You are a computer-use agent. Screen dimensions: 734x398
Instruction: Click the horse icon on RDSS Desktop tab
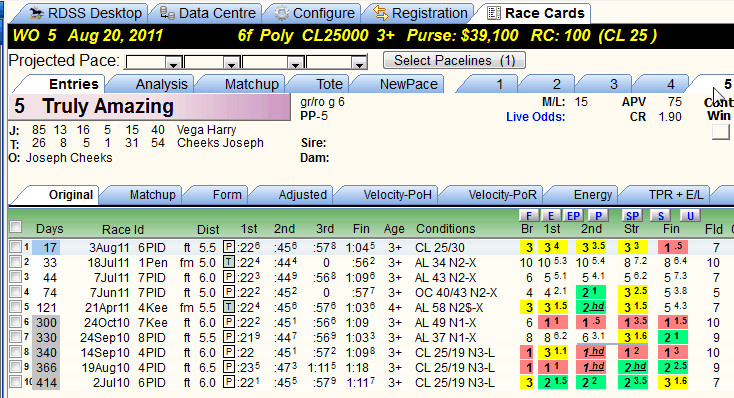tap(36, 13)
